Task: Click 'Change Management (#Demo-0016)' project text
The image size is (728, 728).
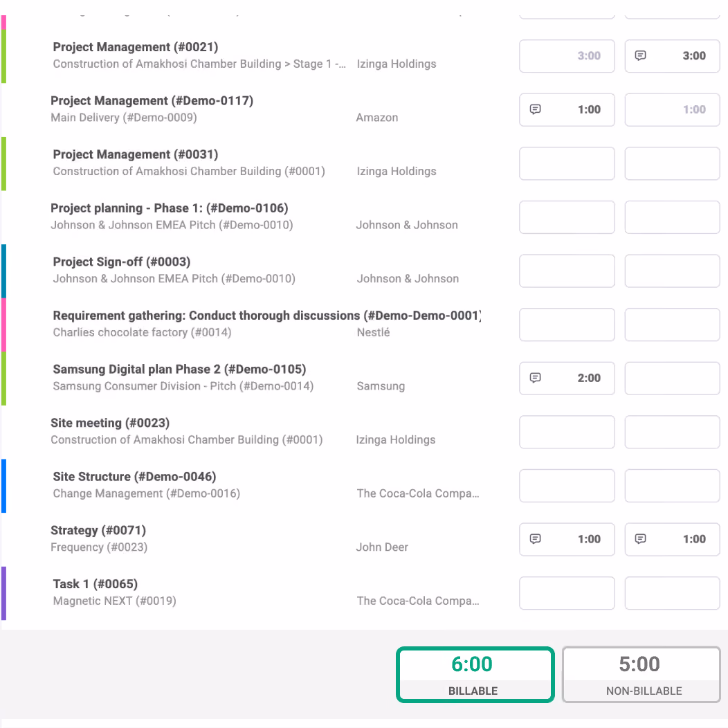Action: click(x=146, y=493)
